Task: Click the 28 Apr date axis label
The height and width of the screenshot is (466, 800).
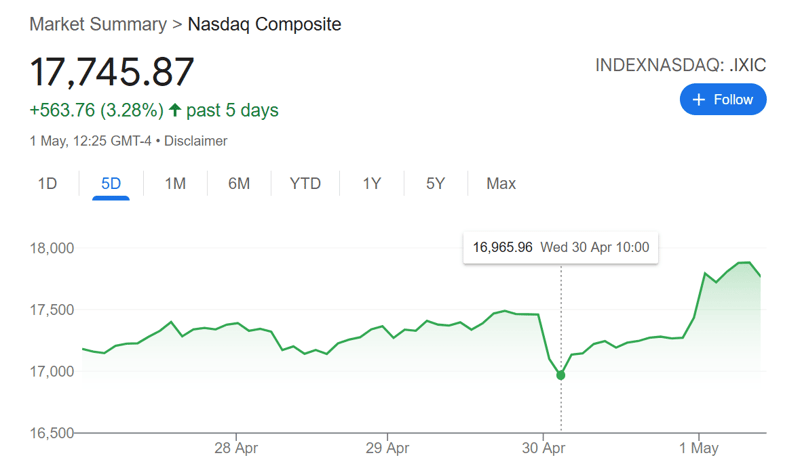Action: click(237, 448)
